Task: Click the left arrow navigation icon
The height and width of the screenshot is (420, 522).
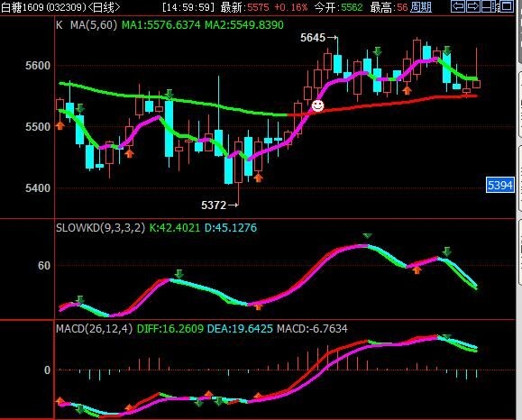Action: coord(458,6)
